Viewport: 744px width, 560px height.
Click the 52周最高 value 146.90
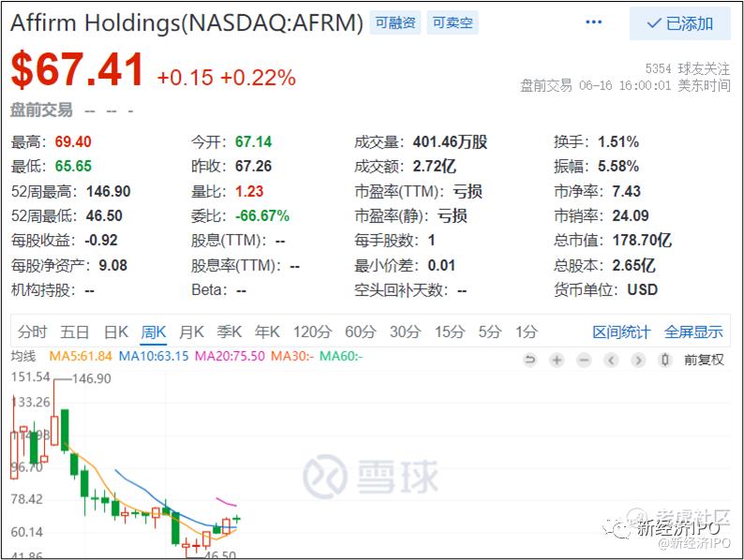(108, 192)
